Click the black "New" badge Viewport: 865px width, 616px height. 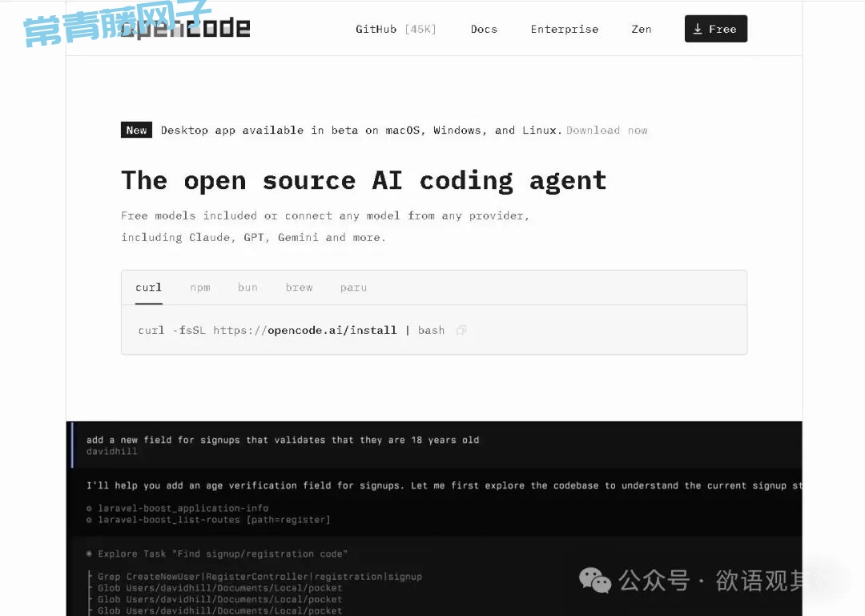136,131
